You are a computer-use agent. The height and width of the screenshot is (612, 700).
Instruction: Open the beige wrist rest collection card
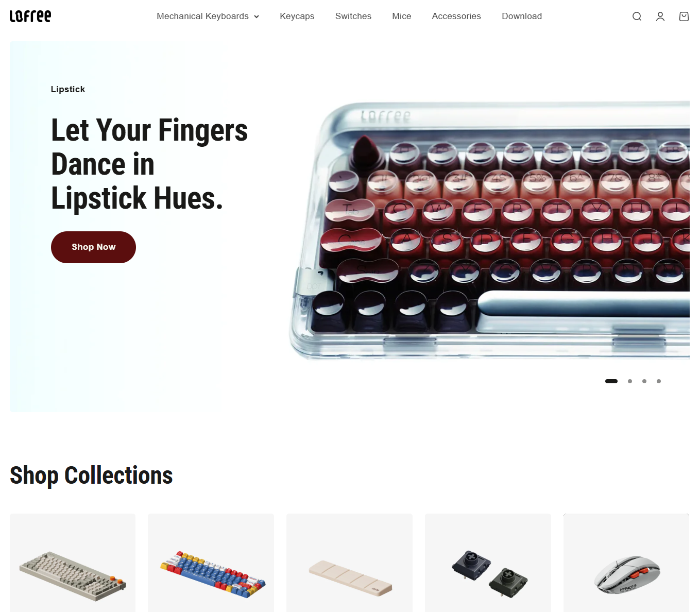pyautogui.click(x=349, y=563)
